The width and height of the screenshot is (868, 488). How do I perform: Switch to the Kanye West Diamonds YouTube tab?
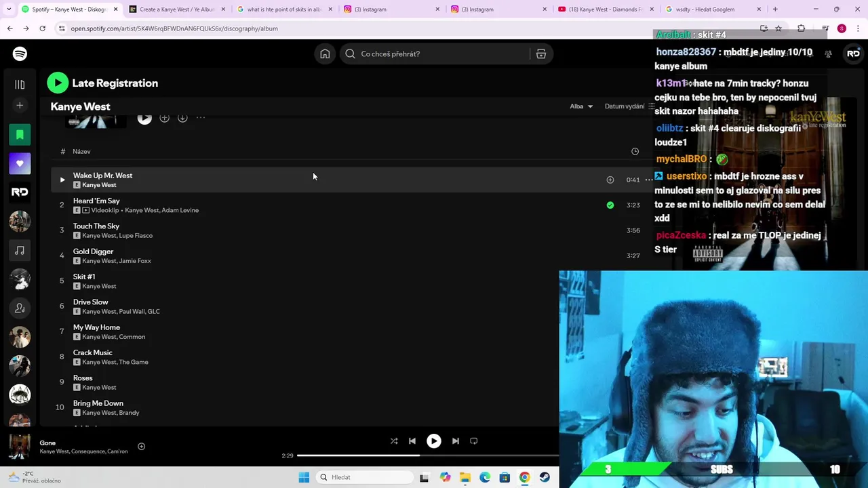click(x=604, y=9)
